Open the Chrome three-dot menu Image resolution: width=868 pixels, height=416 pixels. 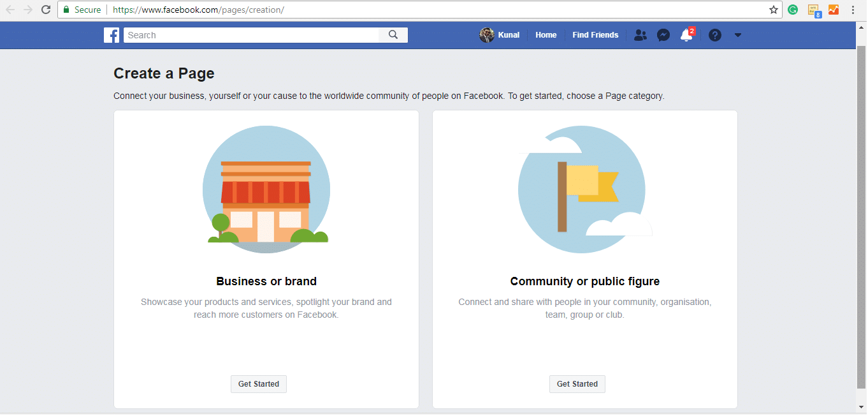point(853,10)
